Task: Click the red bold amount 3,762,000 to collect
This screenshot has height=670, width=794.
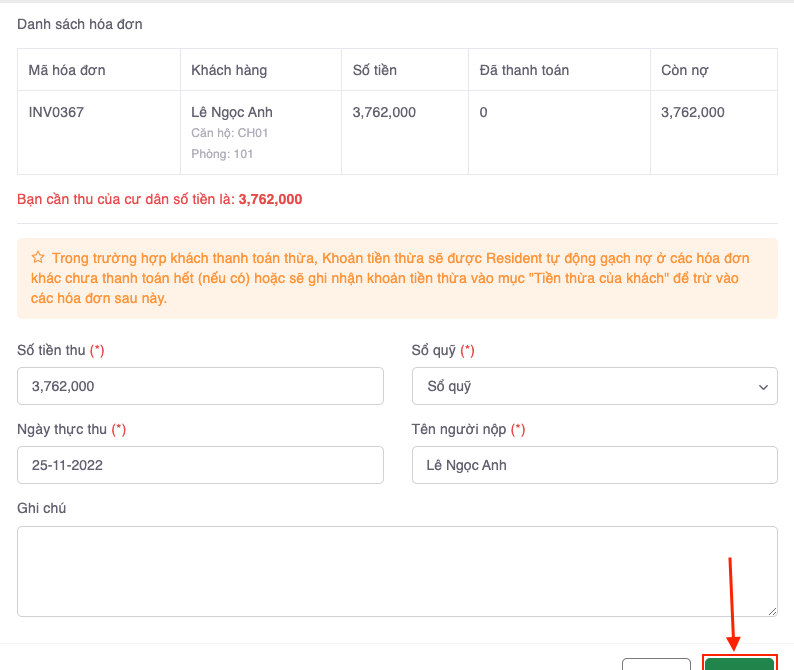Action: [270, 199]
